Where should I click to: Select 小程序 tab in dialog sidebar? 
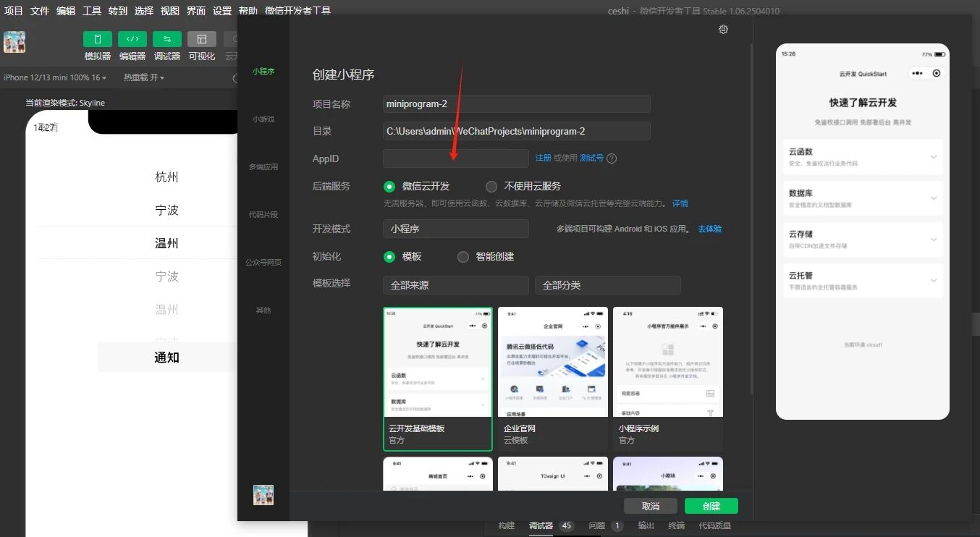click(263, 71)
